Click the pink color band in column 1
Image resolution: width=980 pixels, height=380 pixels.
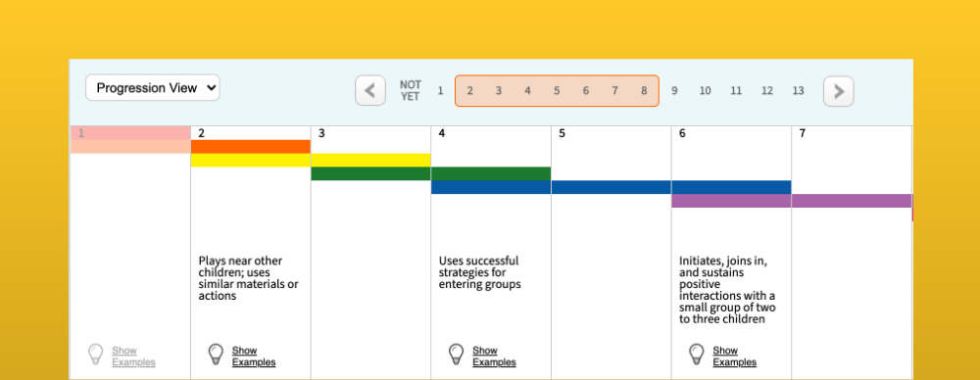(x=130, y=133)
